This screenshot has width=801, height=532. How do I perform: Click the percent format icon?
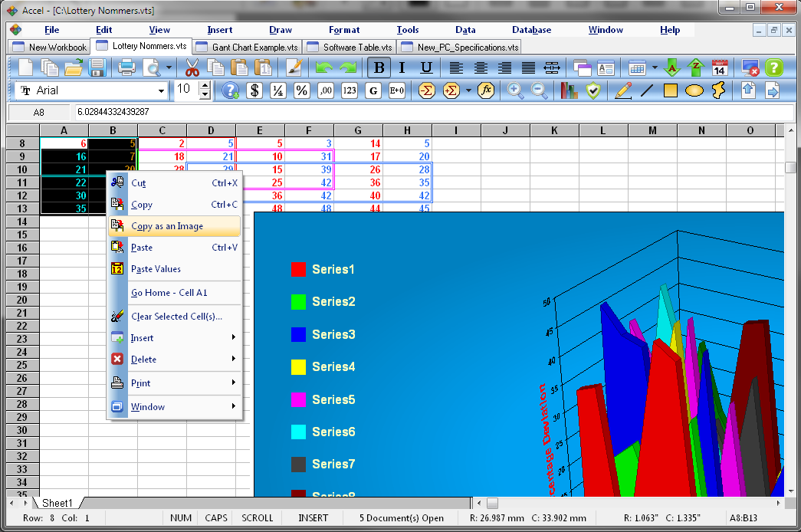point(302,90)
